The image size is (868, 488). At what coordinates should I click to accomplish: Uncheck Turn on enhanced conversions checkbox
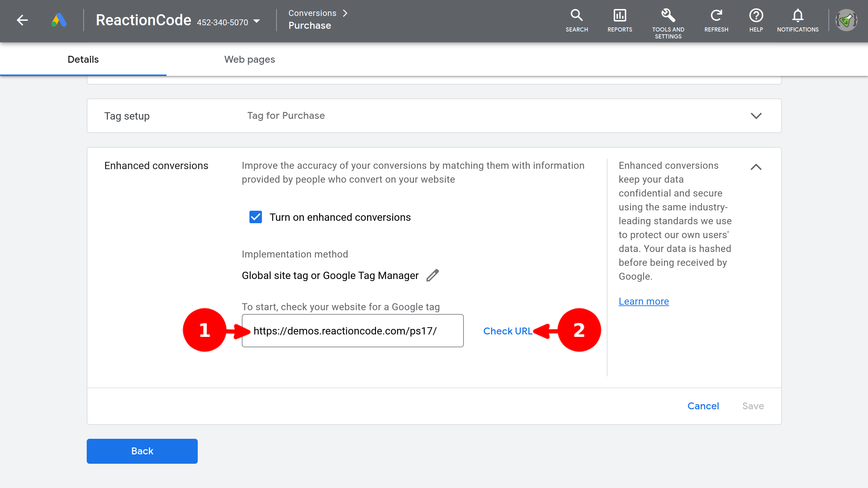pyautogui.click(x=256, y=217)
